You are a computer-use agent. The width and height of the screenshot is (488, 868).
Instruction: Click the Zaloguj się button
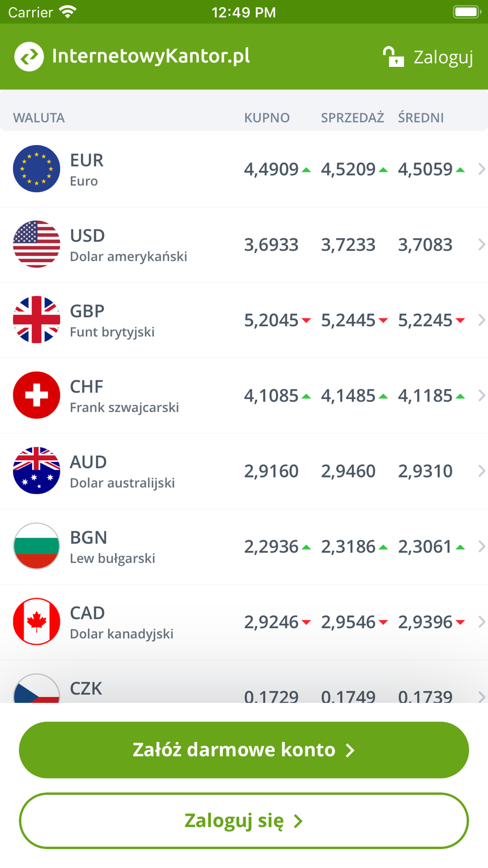(244, 821)
